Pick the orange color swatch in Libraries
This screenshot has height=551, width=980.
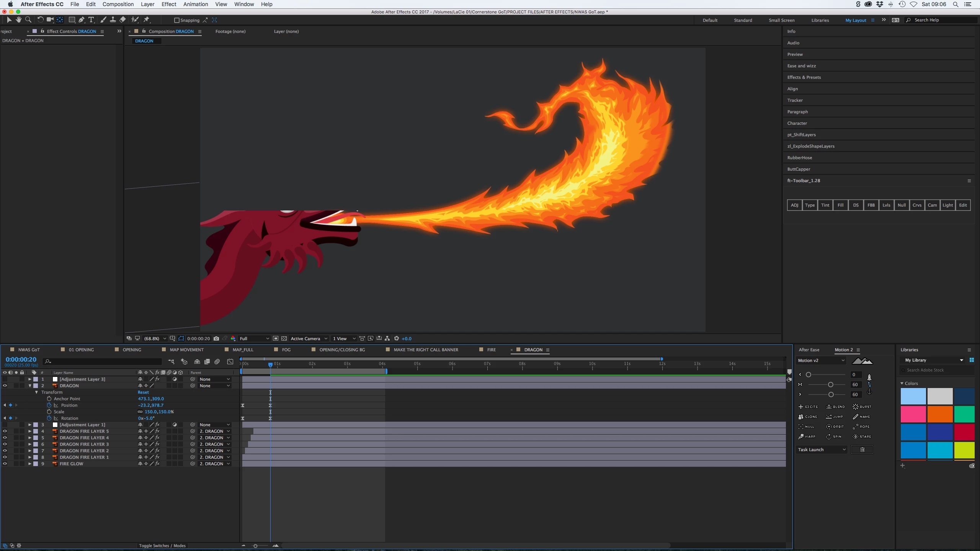[939, 414]
